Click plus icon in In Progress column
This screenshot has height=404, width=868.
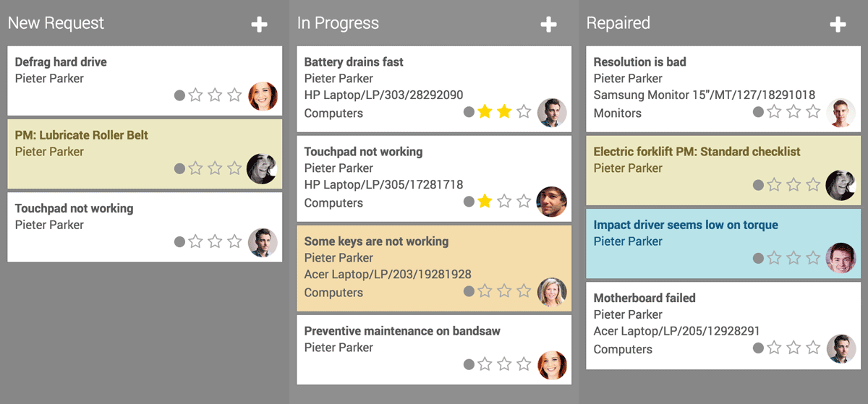point(548,25)
